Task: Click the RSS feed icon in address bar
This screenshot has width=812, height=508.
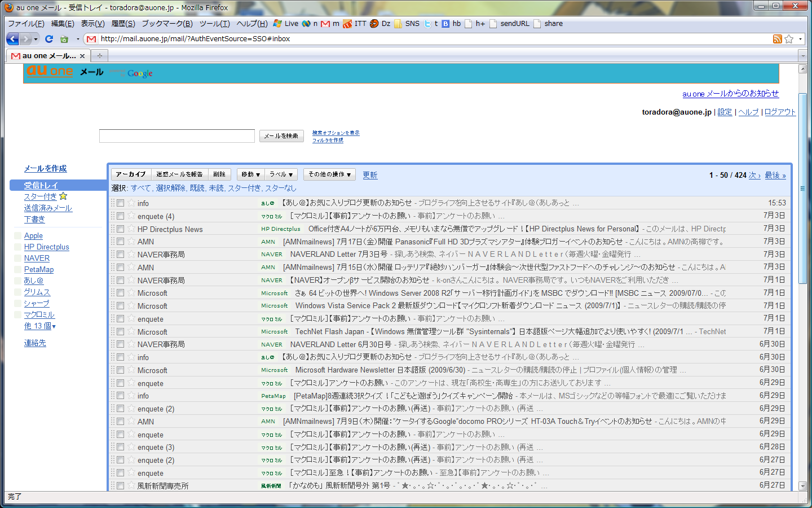Action: (x=778, y=39)
